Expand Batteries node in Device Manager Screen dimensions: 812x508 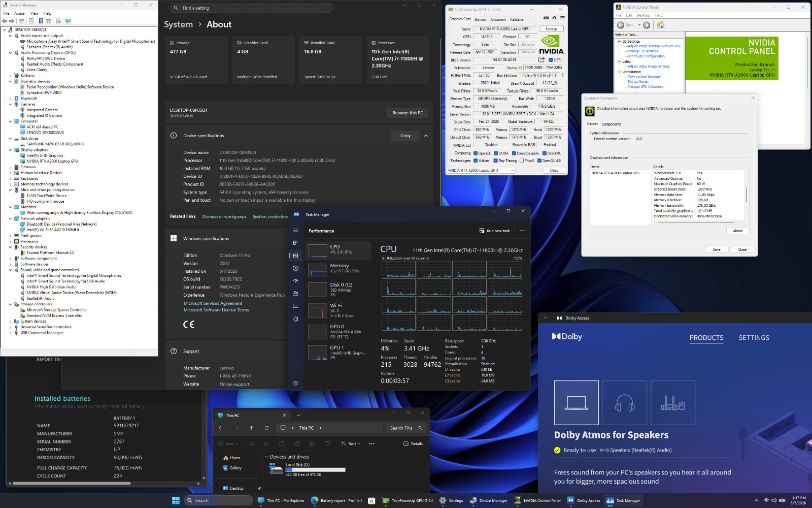coord(10,76)
